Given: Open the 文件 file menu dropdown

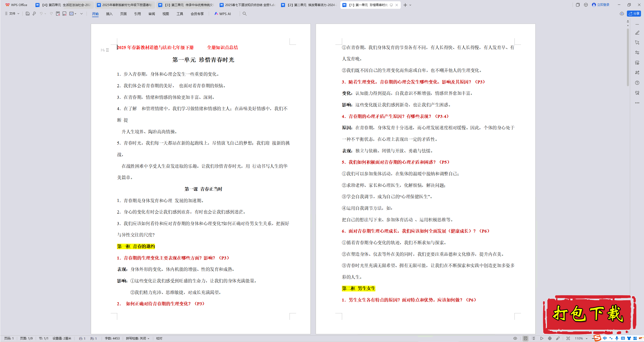Looking at the screenshot, I should 12,14.
